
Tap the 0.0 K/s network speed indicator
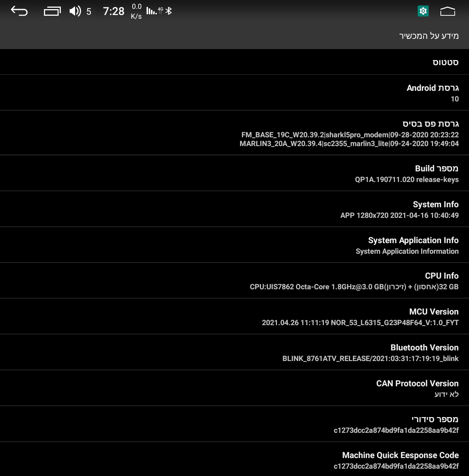click(x=136, y=11)
